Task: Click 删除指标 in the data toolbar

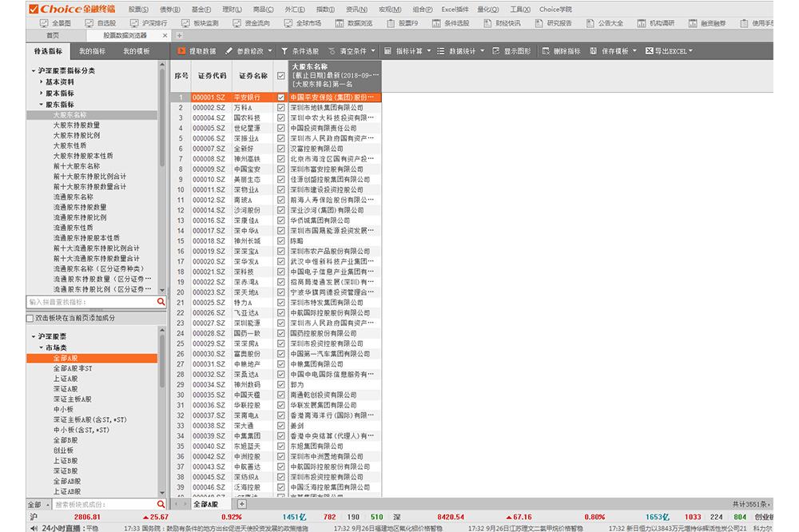Action: point(561,51)
